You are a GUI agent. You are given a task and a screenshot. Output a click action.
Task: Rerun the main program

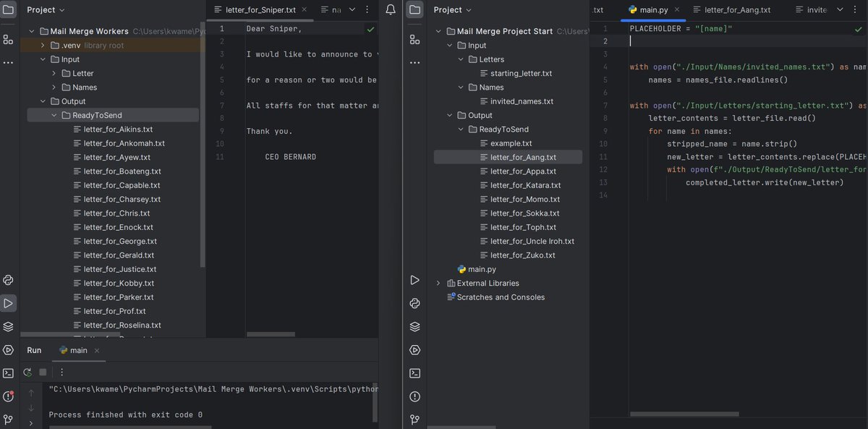[29, 373]
